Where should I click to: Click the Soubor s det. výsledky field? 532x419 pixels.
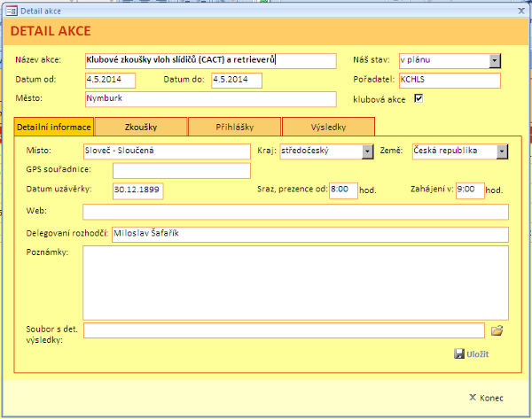pyautogui.click(x=284, y=330)
